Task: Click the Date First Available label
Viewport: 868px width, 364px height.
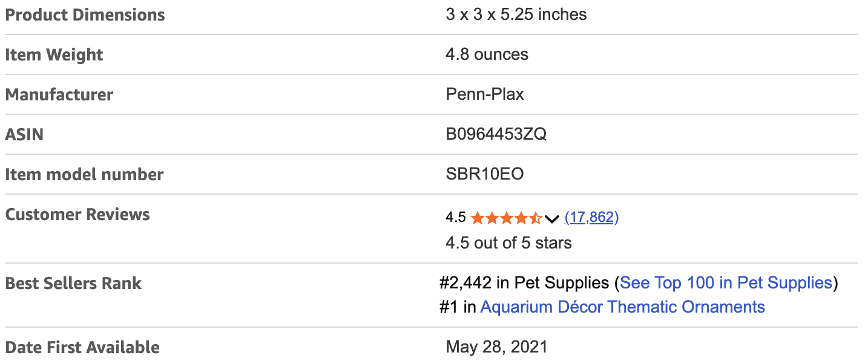Action: 82,347
